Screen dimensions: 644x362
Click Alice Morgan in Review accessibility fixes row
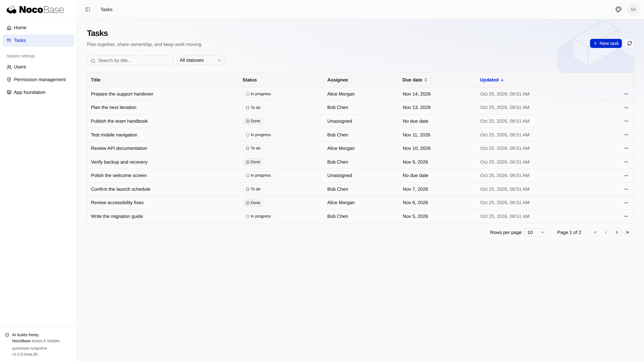[x=341, y=203]
